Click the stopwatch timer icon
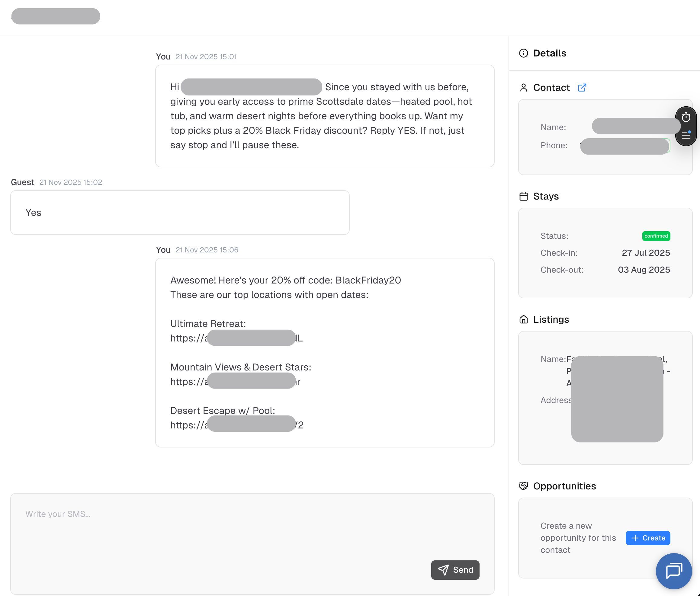 [686, 117]
